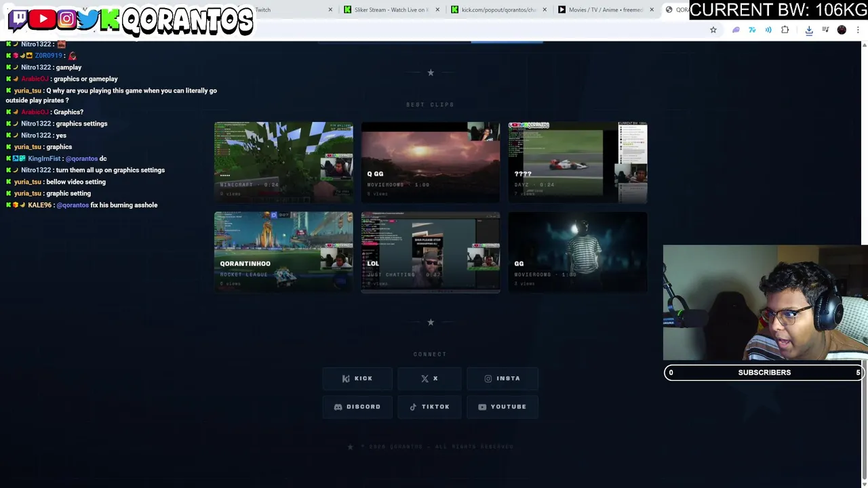Play the 'GG' Movierooms clip
868x488 pixels.
coord(578,252)
